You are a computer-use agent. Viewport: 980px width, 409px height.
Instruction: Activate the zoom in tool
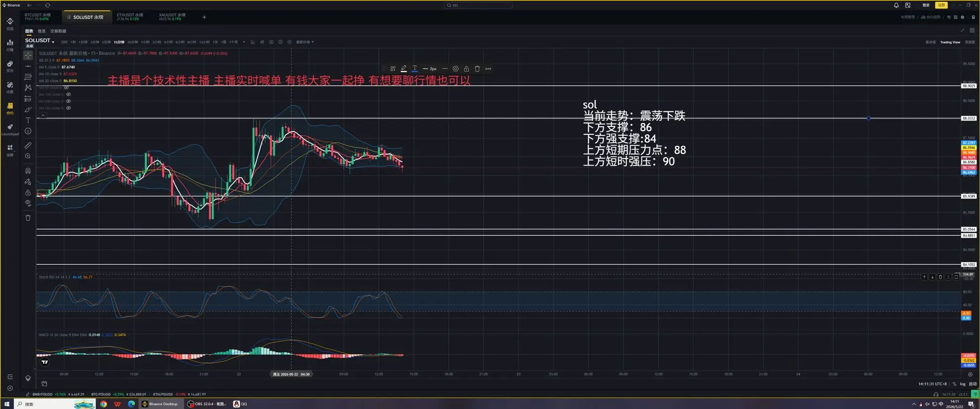click(28, 156)
